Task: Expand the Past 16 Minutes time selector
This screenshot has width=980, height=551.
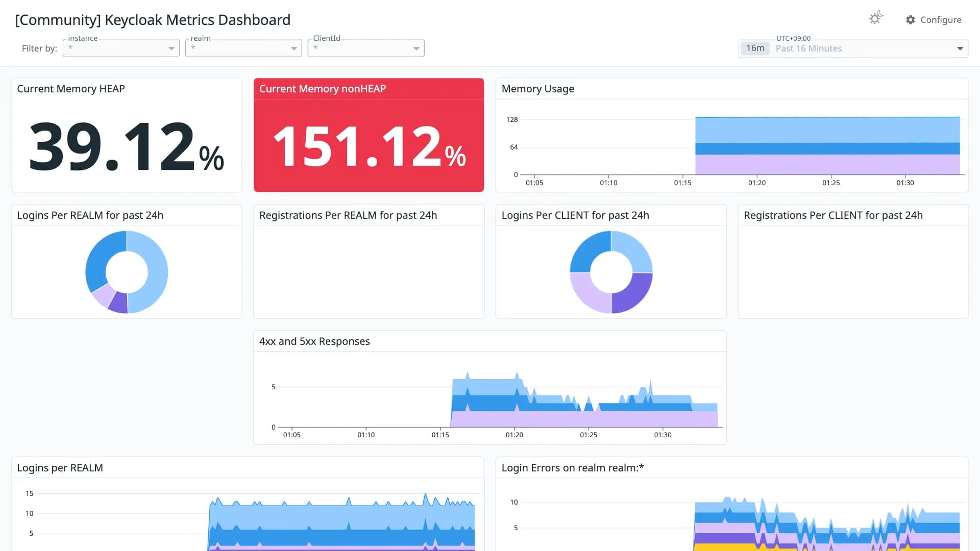Action: tap(960, 48)
